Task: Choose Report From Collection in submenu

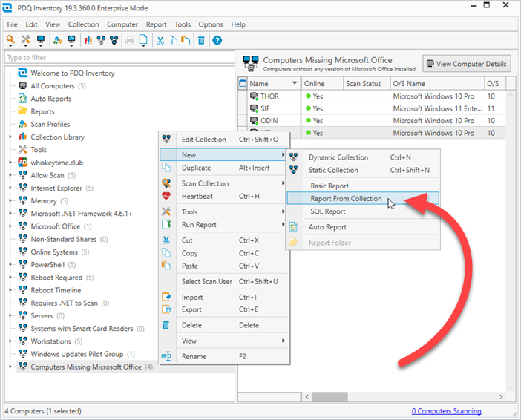Action: [363, 198]
